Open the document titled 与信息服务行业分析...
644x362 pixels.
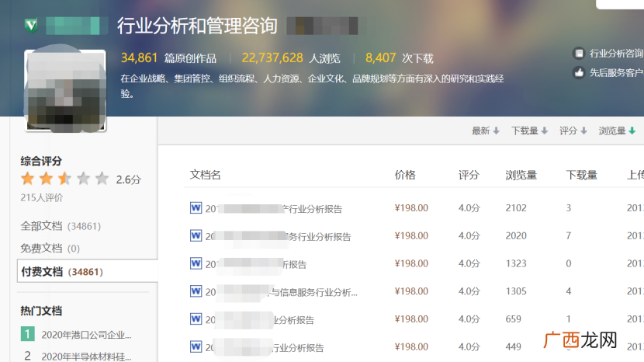point(282,292)
